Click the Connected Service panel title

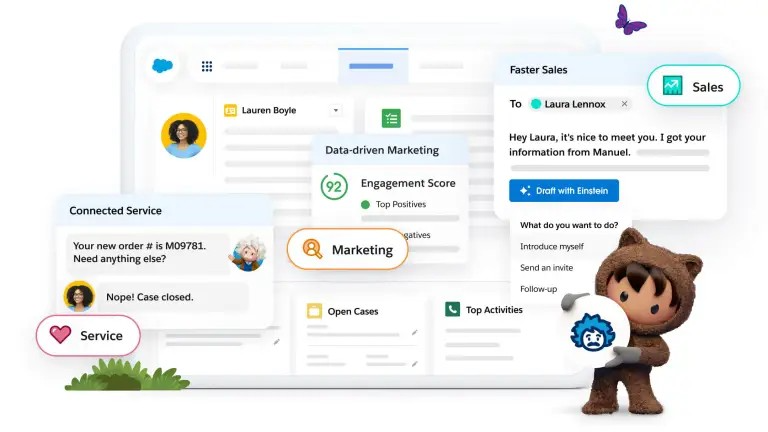click(115, 211)
